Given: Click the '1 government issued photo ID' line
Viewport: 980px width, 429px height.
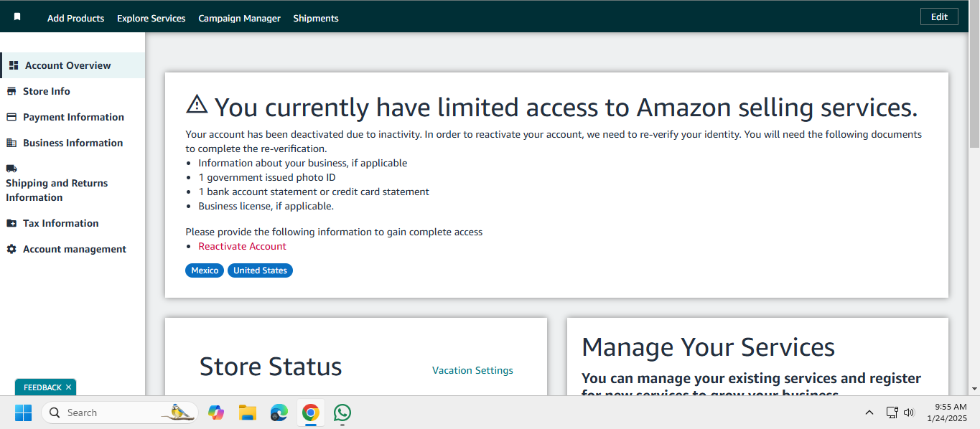Looking at the screenshot, I should point(267,177).
